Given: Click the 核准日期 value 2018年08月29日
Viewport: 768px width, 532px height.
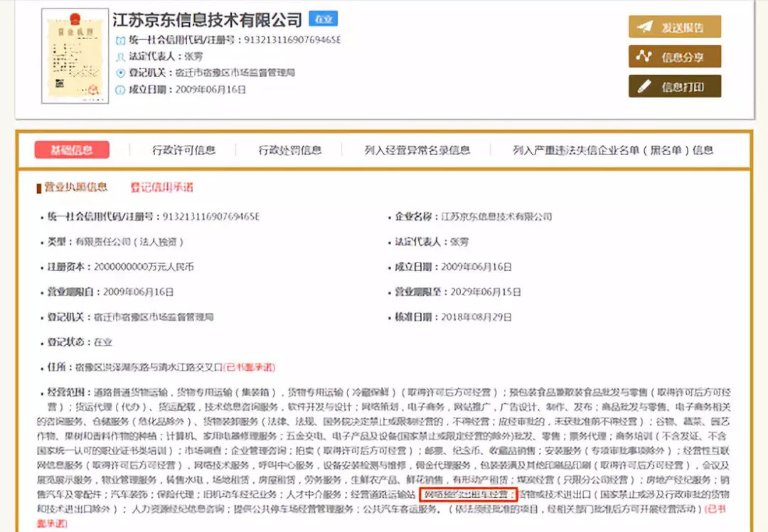Looking at the screenshot, I should (x=476, y=317).
